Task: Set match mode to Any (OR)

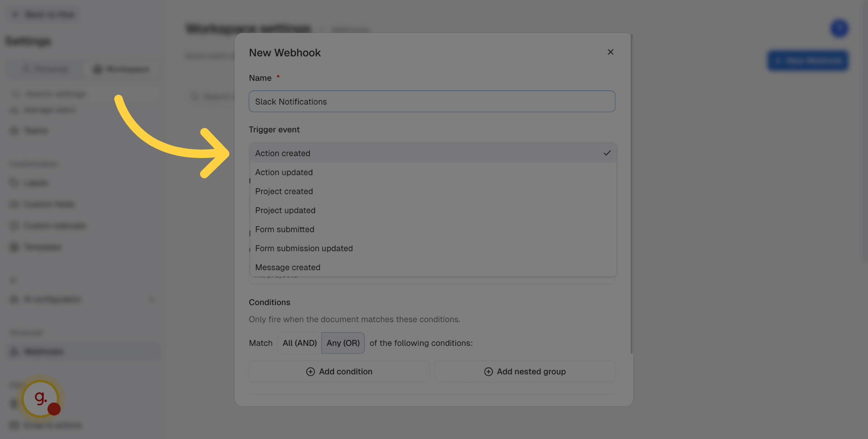Action: (x=343, y=343)
